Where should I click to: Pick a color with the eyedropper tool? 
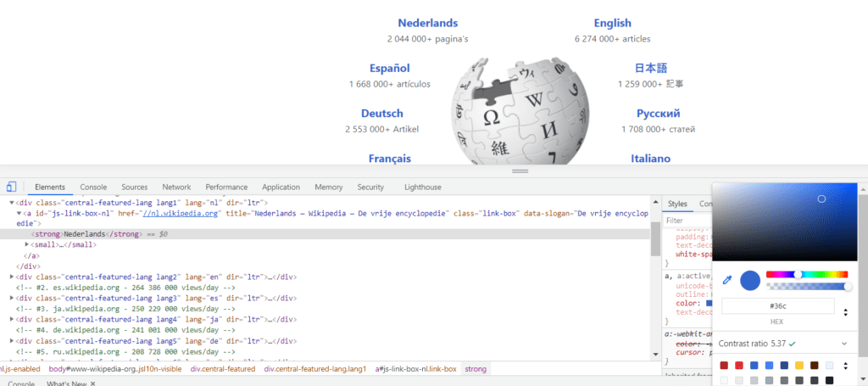(728, 281)
